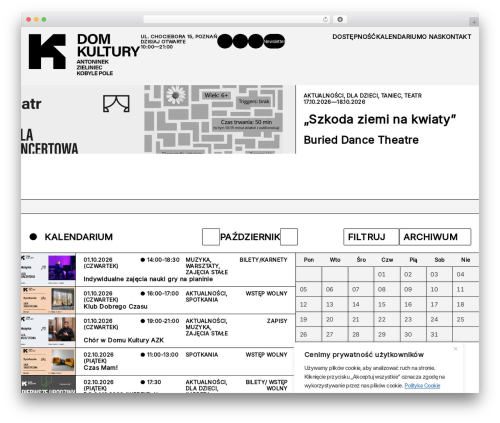Screen dimensions: 500x423
Task: Click the Pon weekday column header
Action: [x=309, y=260]
